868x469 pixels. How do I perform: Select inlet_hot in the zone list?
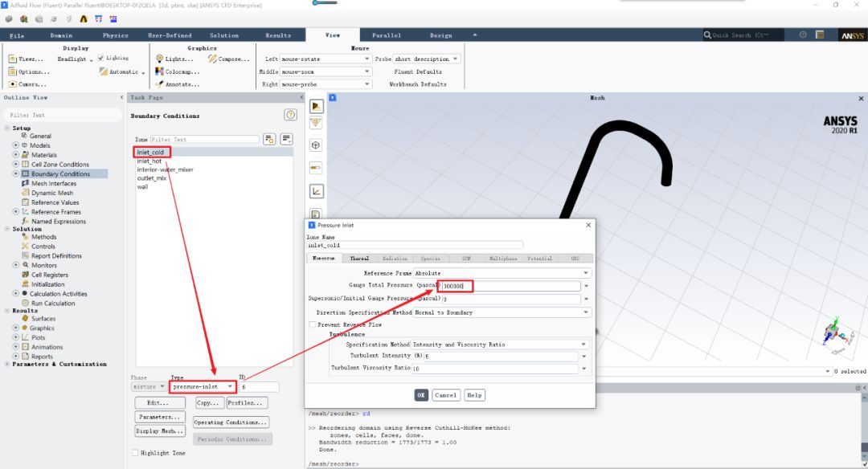coord(149,161)
